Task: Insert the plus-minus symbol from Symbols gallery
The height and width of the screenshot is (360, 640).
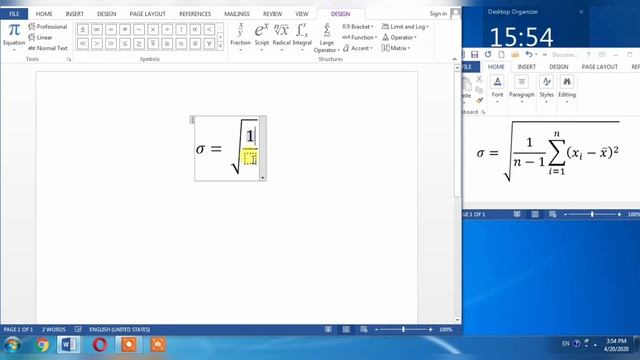Action: [x=83, y=29]
